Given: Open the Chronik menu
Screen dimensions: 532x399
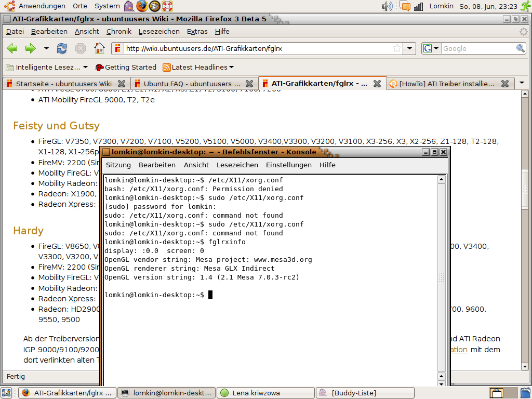Looking at the screenshot, I should [119, 32].
